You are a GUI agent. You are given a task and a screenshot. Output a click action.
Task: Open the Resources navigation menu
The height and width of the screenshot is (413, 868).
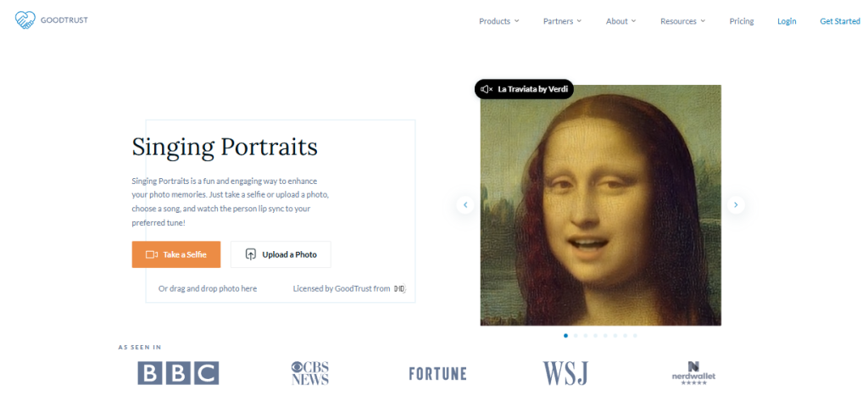(682, 21)
